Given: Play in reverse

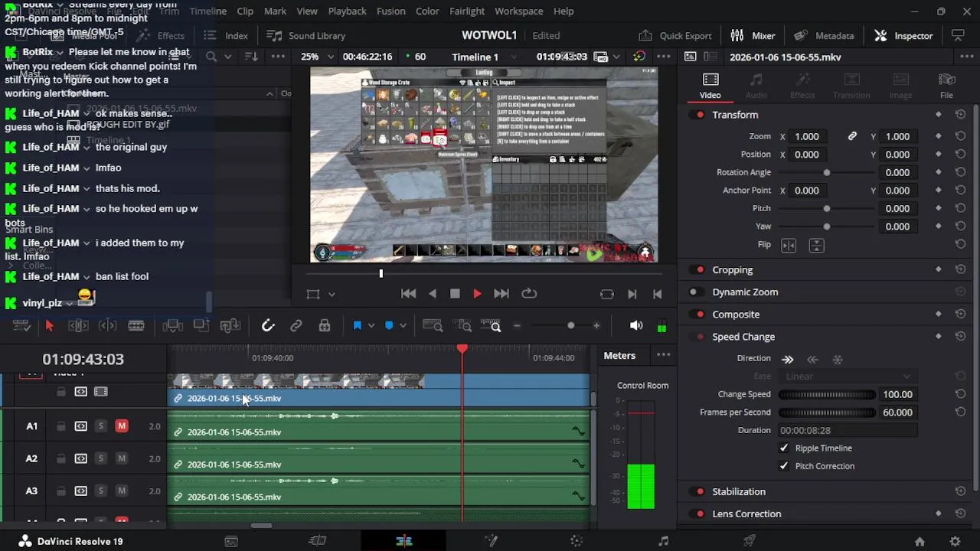Looking at the screenshot, I should (433, 294).
